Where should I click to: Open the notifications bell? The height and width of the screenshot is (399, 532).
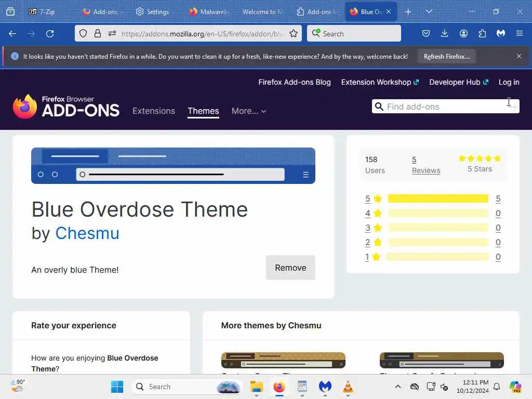click(x=497, y=387)
